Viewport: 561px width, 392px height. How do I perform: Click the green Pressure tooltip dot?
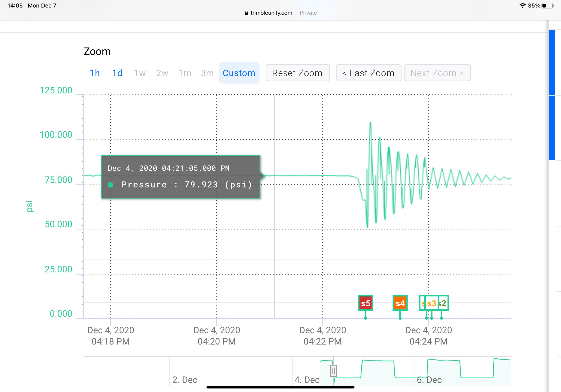pos(110,185)
